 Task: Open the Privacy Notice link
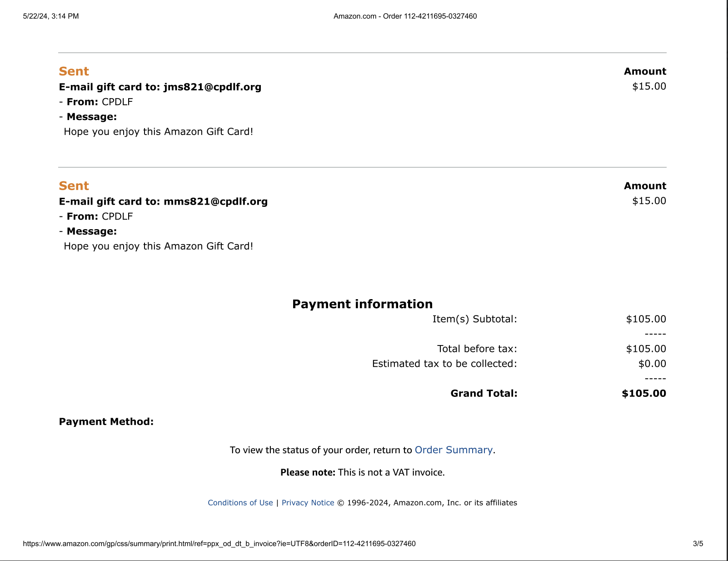pos(308,503)
